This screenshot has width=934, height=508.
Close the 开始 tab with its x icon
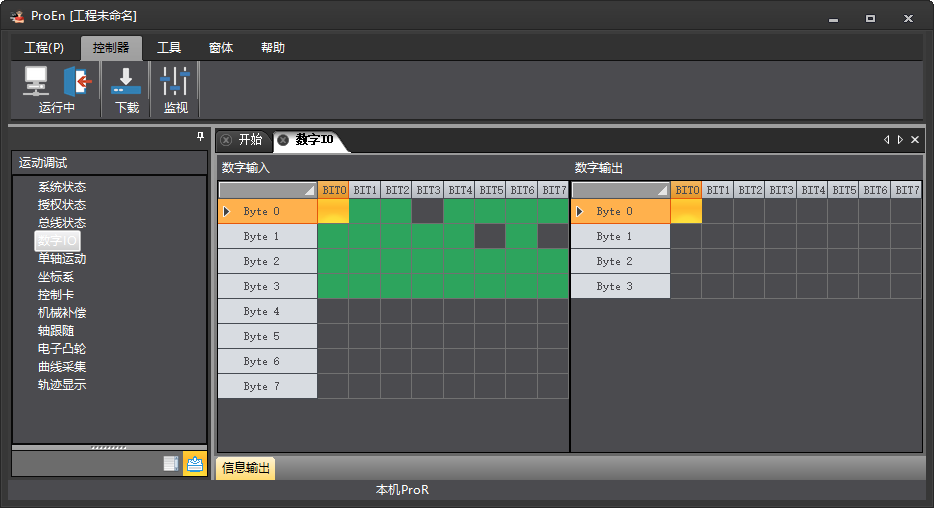pyautogui.click(x=226, y=140)
